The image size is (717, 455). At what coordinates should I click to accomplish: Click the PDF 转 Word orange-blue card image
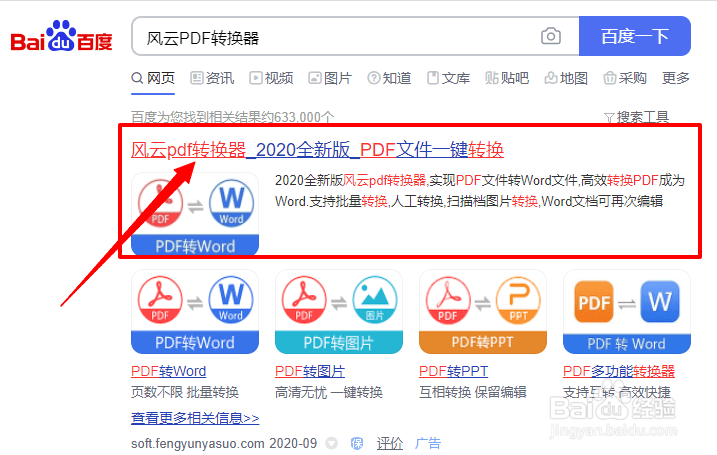click(x=627, y=311)
